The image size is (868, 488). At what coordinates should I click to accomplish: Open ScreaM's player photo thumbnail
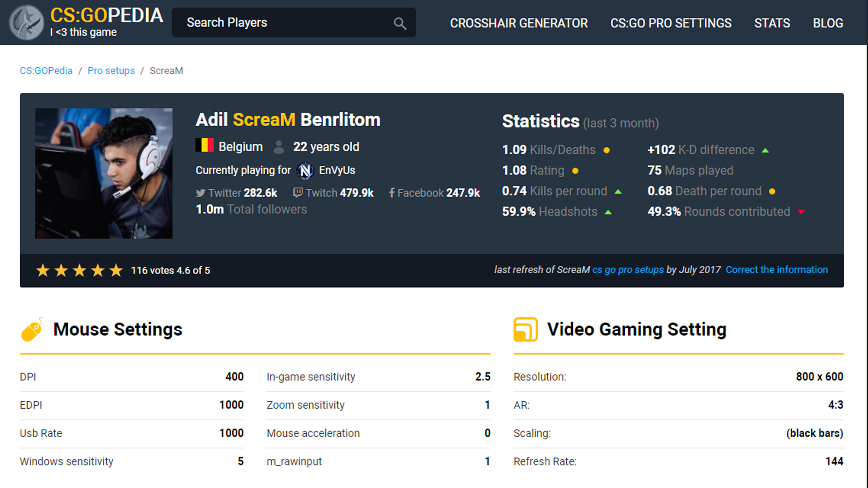(104, 173)
